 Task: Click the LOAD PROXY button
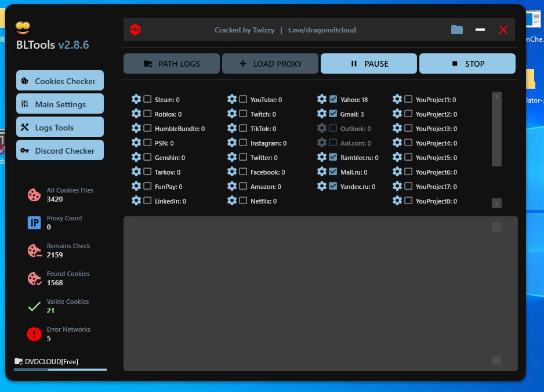(270, 64)
